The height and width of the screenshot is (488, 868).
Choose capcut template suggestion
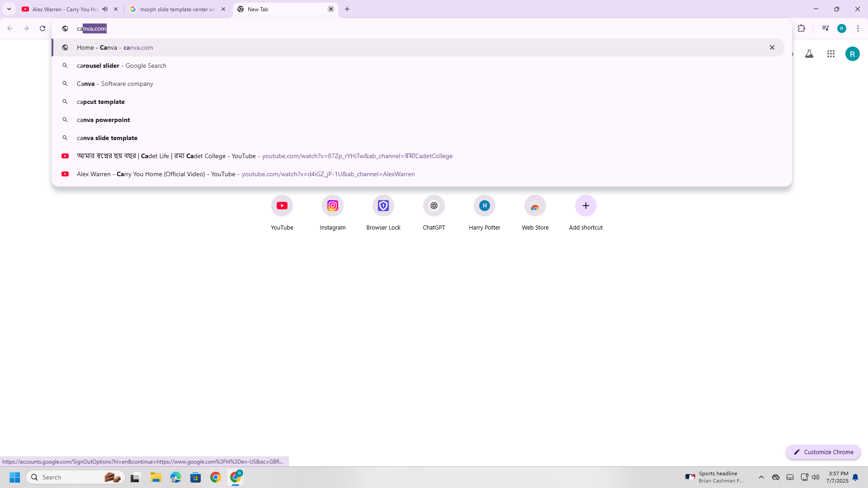(x=418, y=102)
